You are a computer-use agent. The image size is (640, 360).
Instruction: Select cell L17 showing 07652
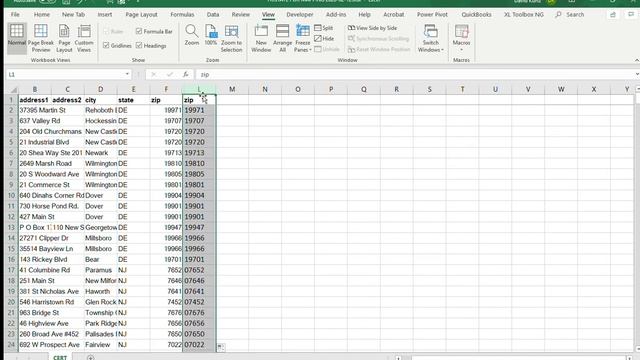199,270
